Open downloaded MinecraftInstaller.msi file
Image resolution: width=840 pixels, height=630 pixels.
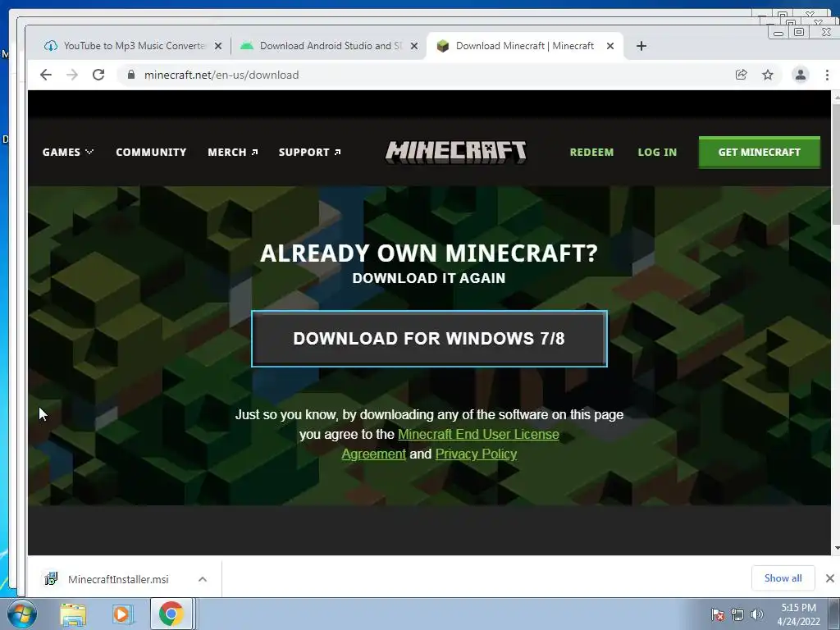(x=118, y=579)
